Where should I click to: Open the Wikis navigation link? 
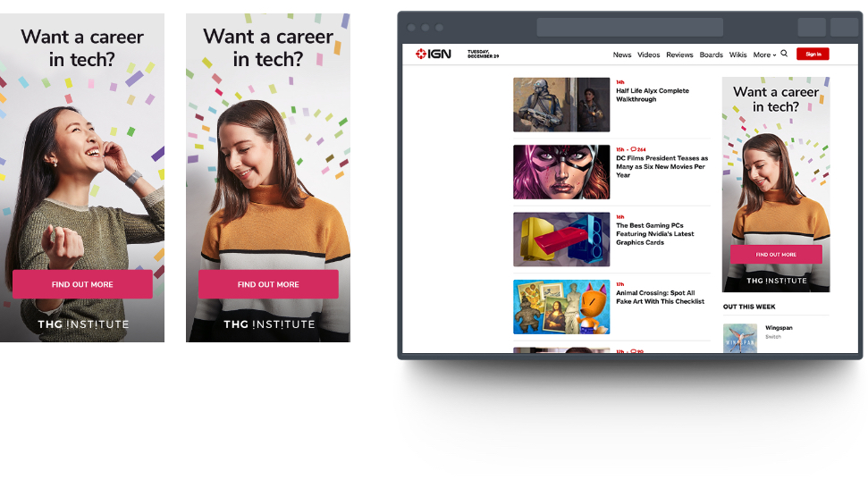point(737,55)
